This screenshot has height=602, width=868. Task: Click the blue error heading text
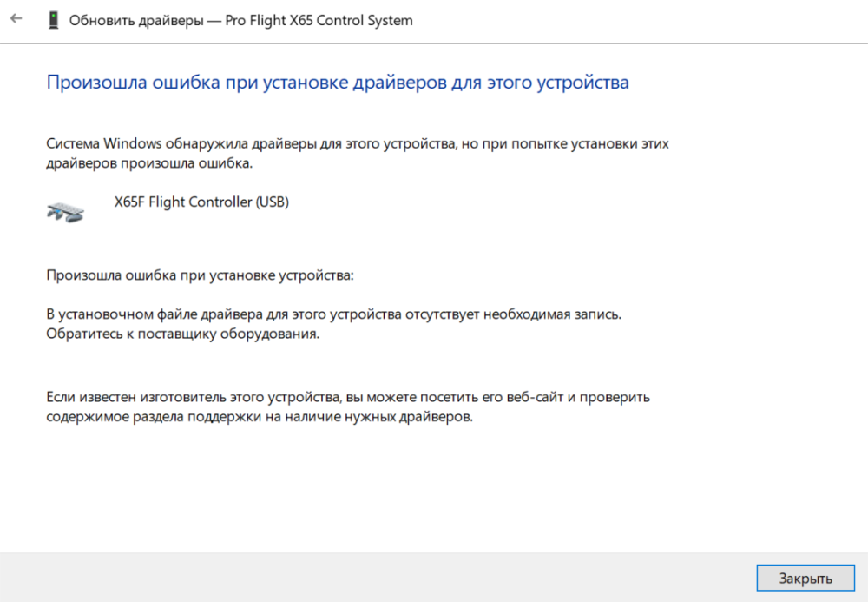[x=337, y=83]
